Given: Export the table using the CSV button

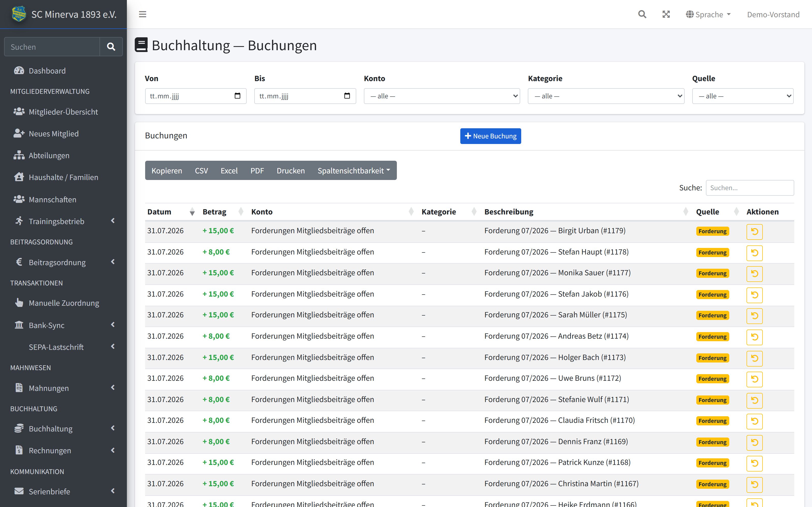Looking at the screenshot, I should [201, 170].
